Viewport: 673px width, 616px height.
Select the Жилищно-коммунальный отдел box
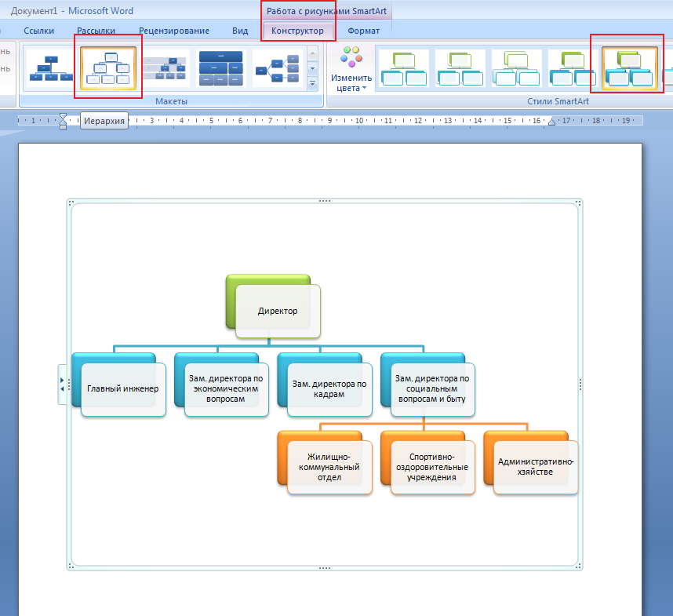pyautogui.click(x=329, y=467)
